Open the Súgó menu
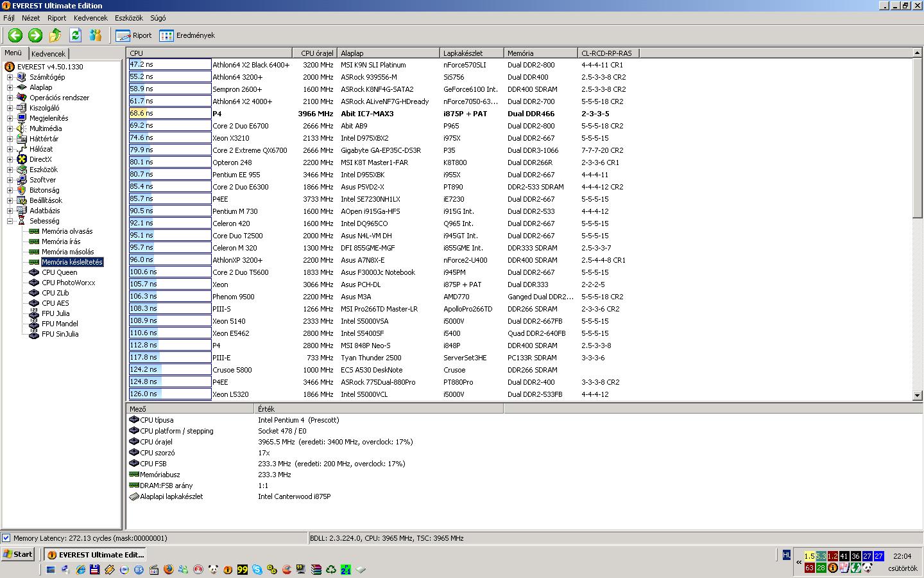The width and height of the screenshot is (924, 578). pos(158,18)
